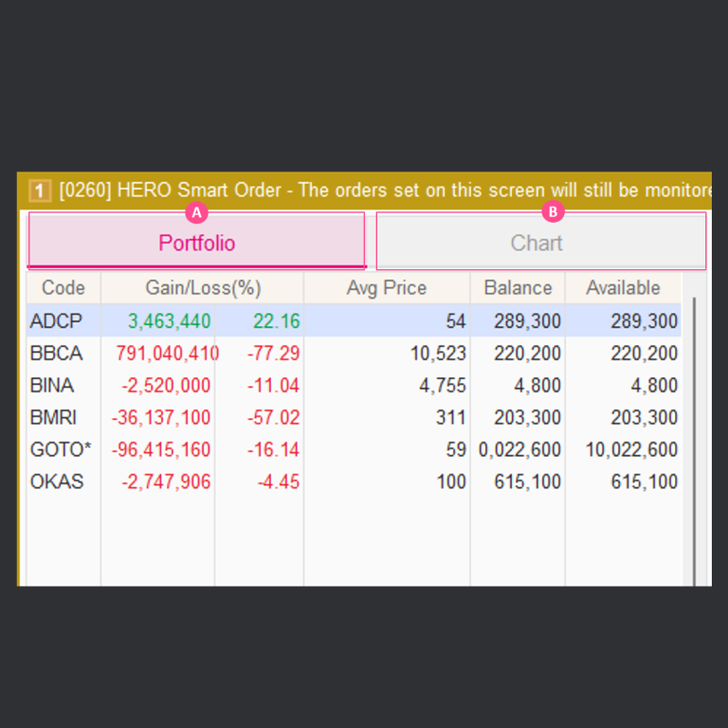Click GOTO* available amount 10,022,600
The image size is (728, 728).
pos(631,449)
